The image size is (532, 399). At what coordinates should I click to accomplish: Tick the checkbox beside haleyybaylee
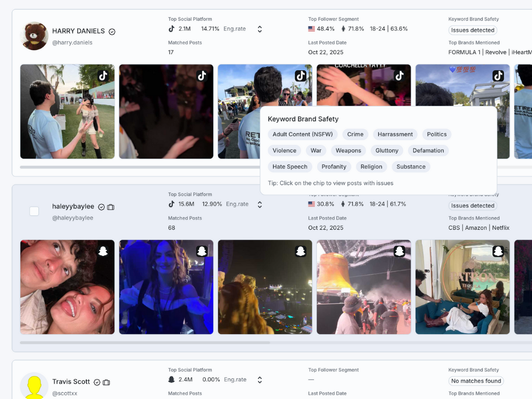(x=34, y=211)
